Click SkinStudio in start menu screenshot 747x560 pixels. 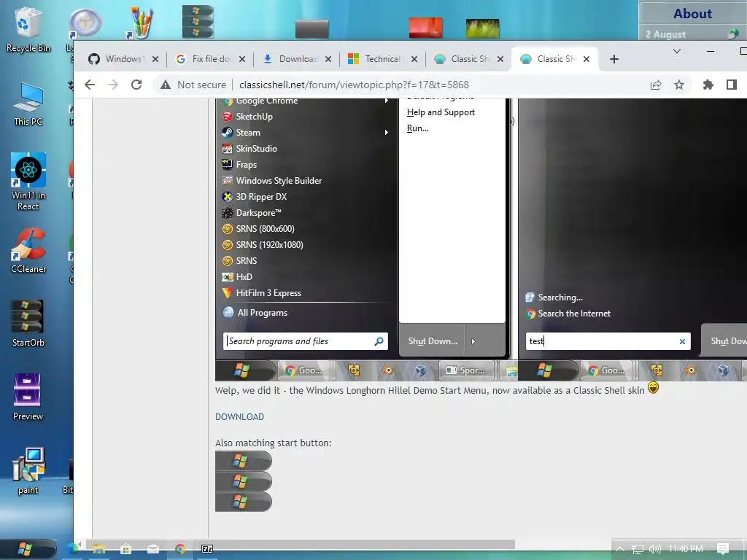coord(256,149)
